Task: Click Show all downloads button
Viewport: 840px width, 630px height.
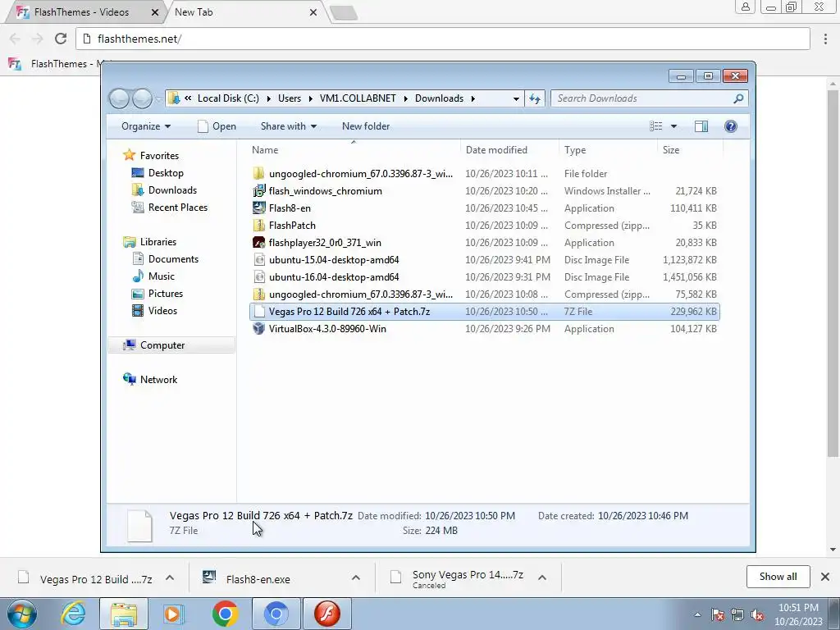Action: coord(778,577)
